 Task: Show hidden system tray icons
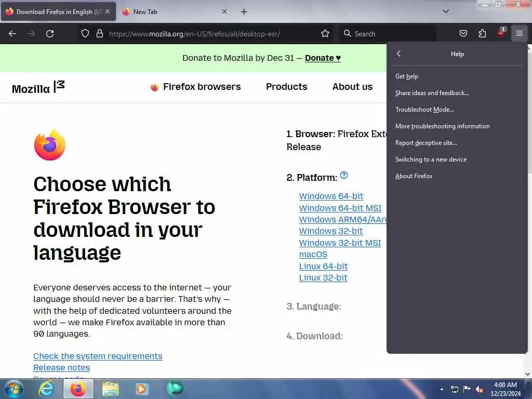pos(442,389)
